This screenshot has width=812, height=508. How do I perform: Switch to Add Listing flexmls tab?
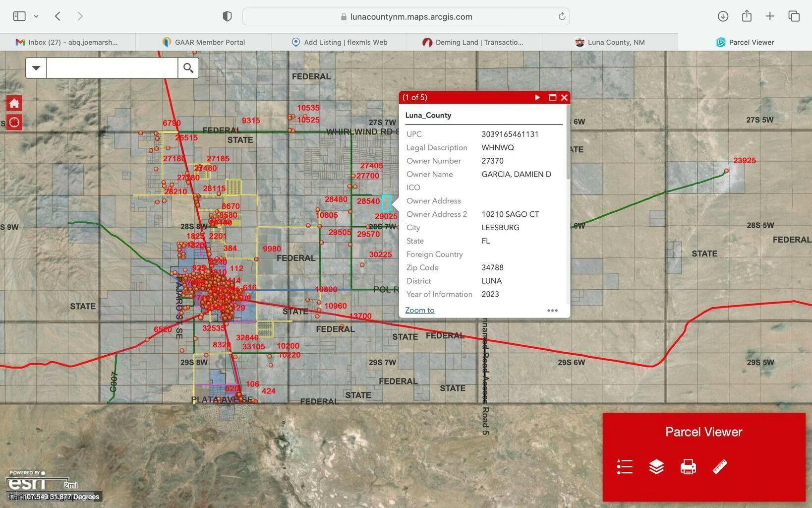pos(339,42)
